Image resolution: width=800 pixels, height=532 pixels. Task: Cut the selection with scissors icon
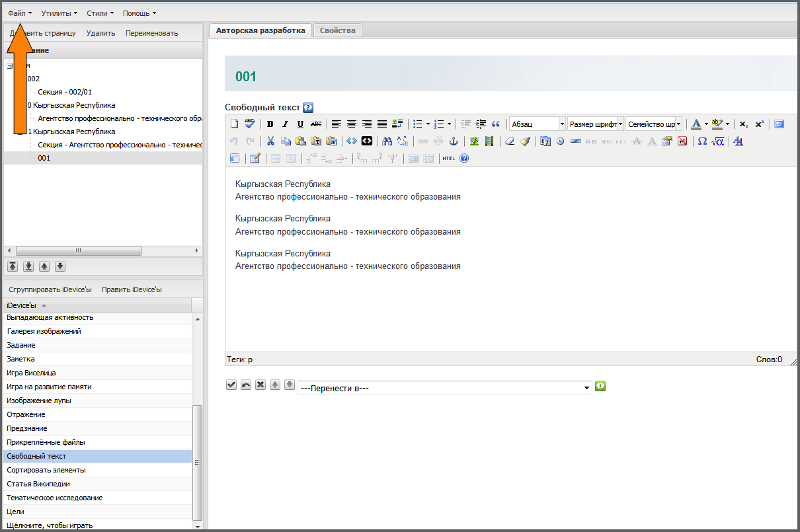270,141
